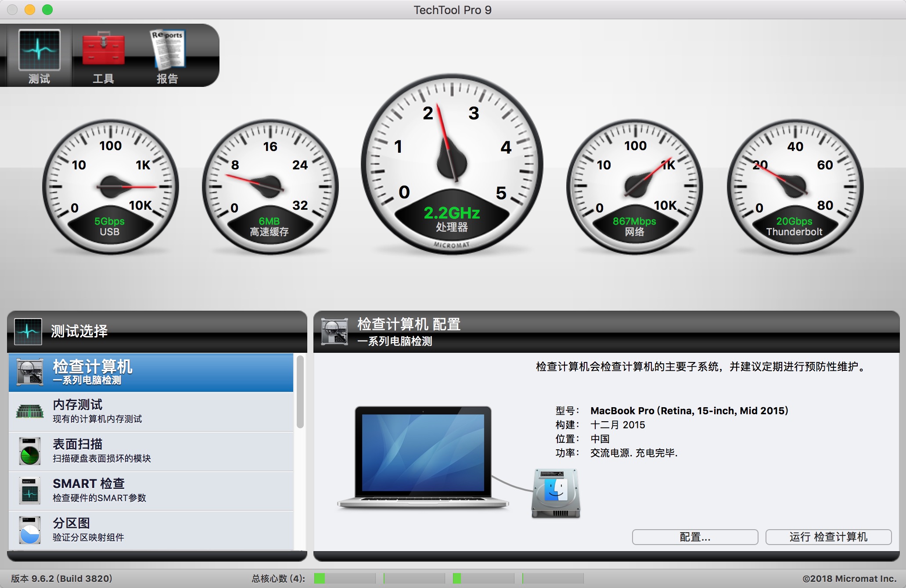
Task: Click the yellow minimize window button
Action: 30,10
